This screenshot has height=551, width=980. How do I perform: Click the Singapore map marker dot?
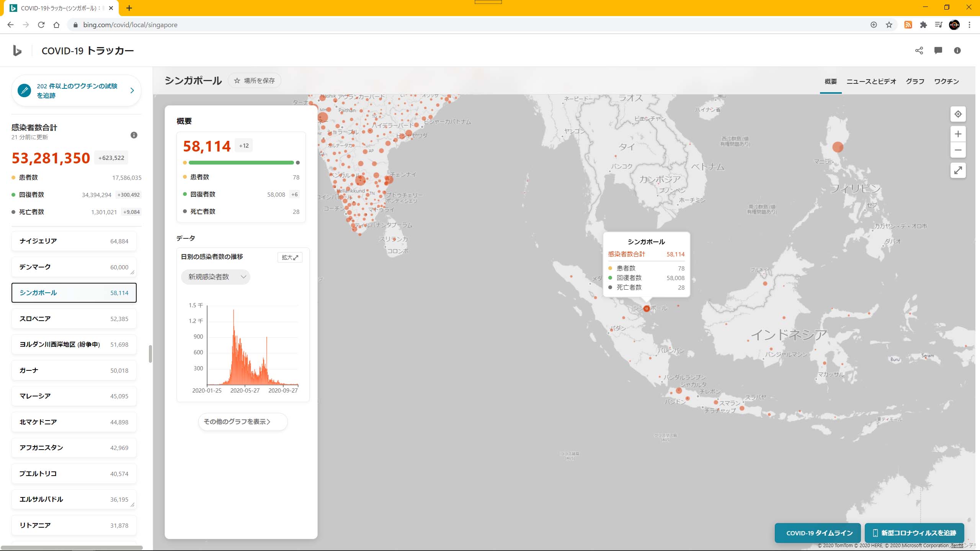pos(647,308)
